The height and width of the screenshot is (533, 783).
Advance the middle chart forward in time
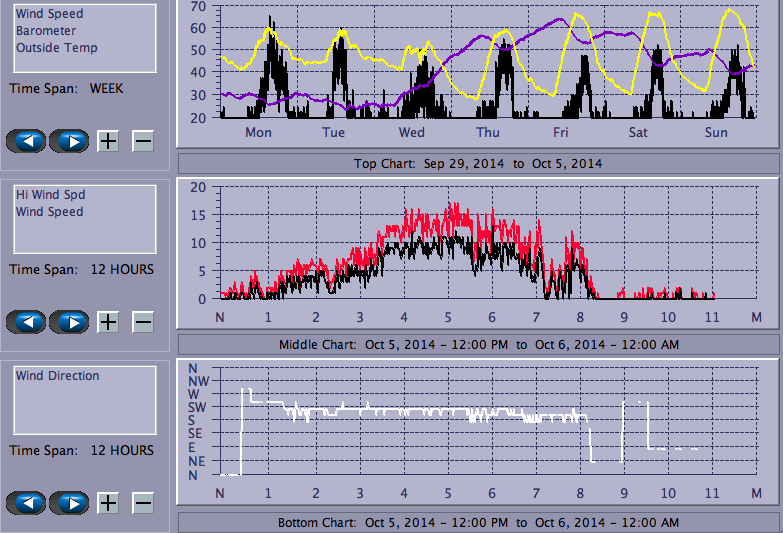(x=69, y=322)
